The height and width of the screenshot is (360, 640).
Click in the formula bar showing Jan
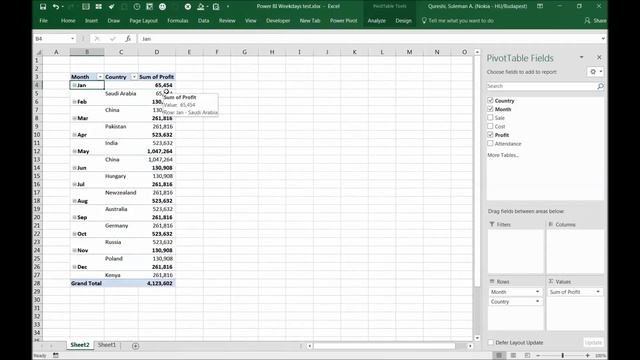tap(369, 39)
